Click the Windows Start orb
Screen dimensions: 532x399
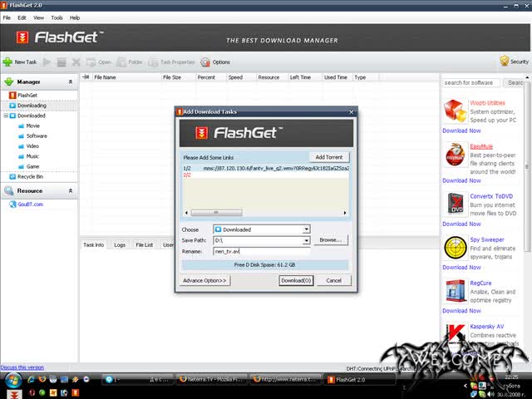coord(12,380)
